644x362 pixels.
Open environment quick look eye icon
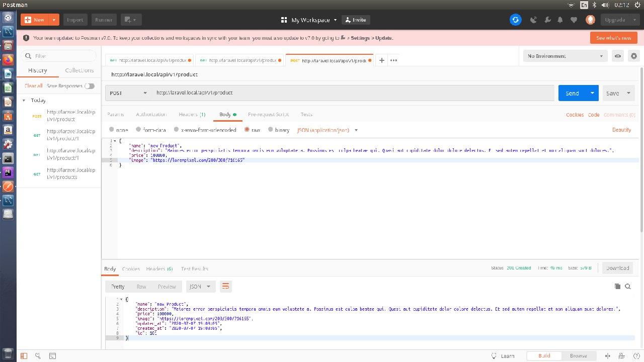[617, 56]
